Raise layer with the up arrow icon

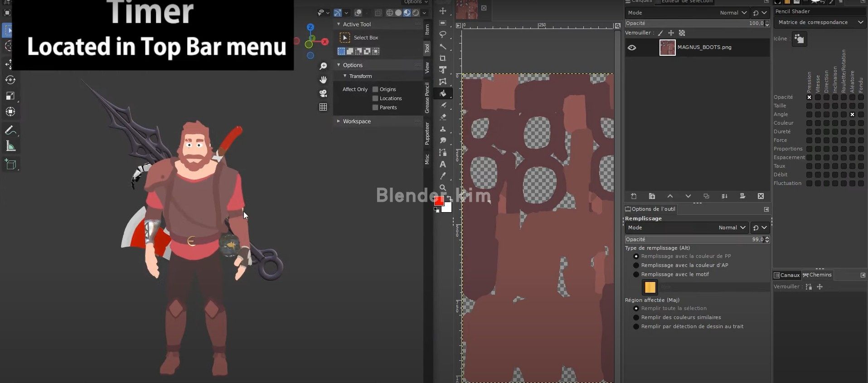coord(670,196)
